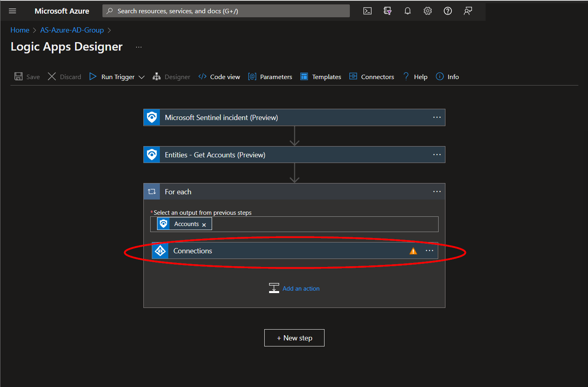Screen dimensions: 588x387
Task: Collapse the For each step header
Action: [294, 191]
